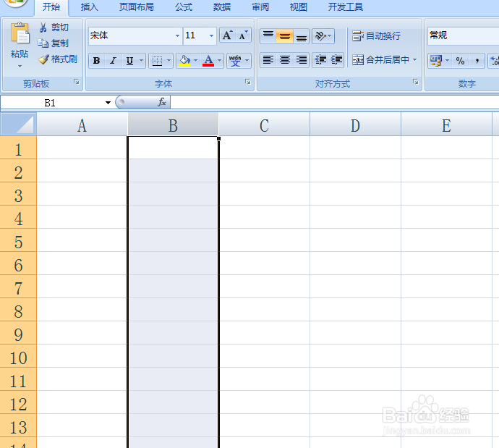Toggle bold formatting B button
Screen dimensions: 499x448
[x=97, y=61]
